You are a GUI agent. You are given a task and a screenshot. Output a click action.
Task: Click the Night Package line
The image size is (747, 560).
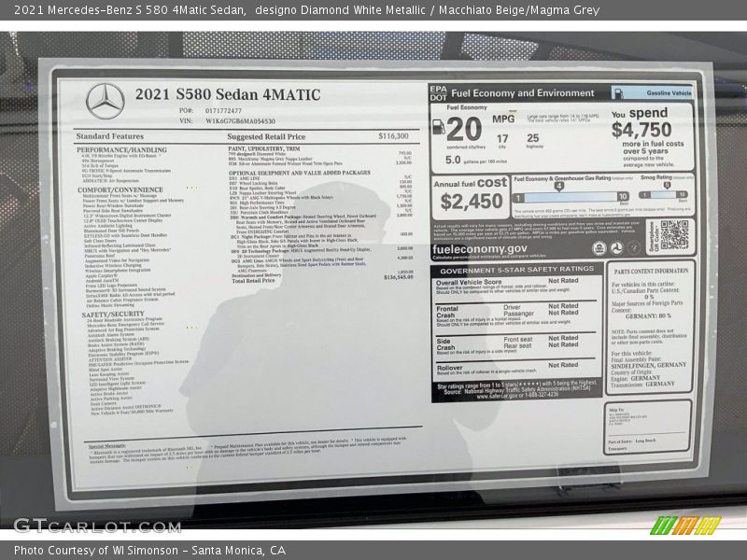point(291,236)
